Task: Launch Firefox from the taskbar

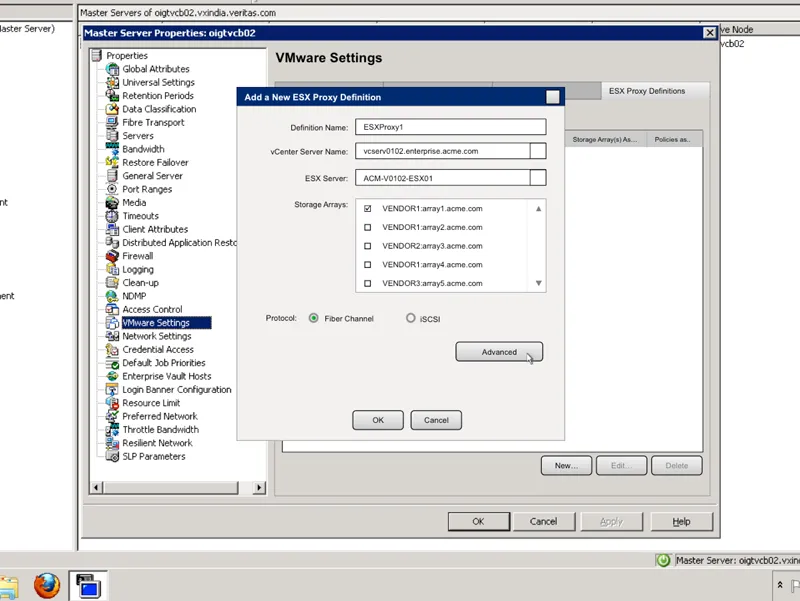Action: point(47,585)
